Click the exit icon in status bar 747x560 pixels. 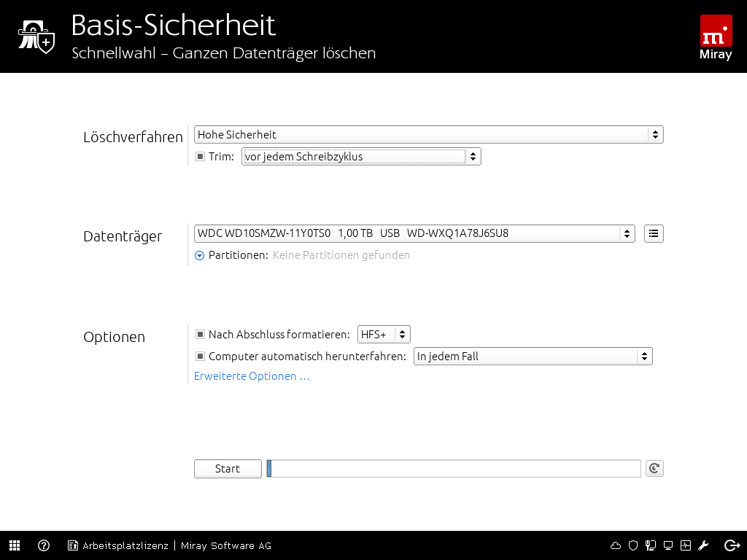pyautogui.click(x=732, y=545)
